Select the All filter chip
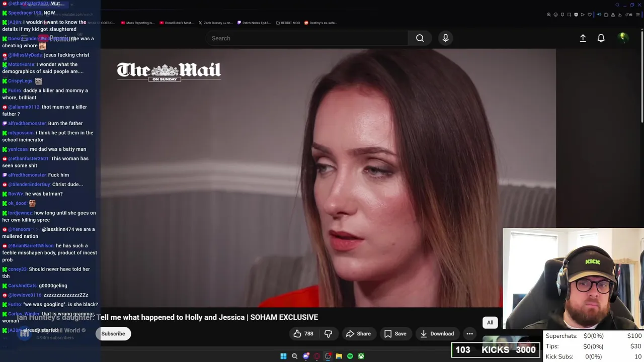644x362 pixels. (490, 323)
